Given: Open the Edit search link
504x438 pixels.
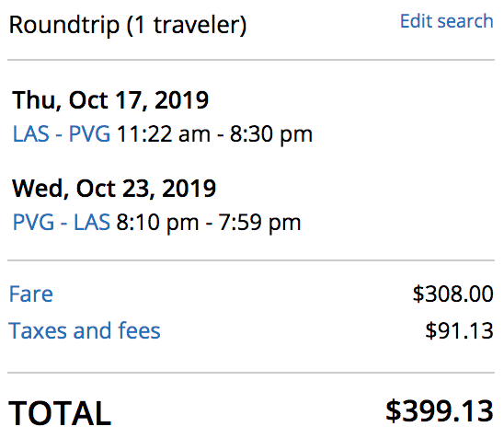Looking at the screenshot, I should [446, 21].
